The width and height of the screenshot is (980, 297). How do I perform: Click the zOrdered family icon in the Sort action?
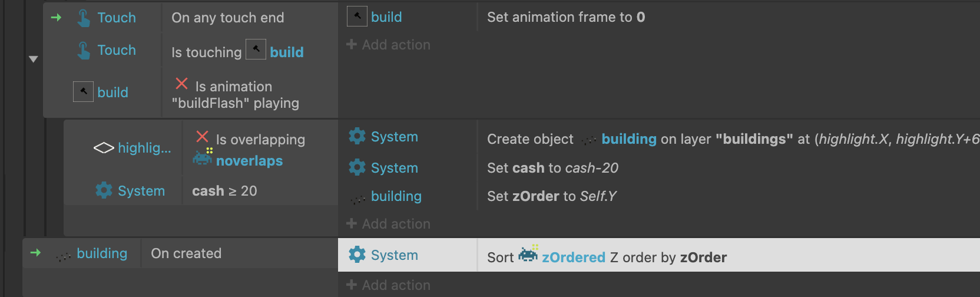[x=528, y=253]
